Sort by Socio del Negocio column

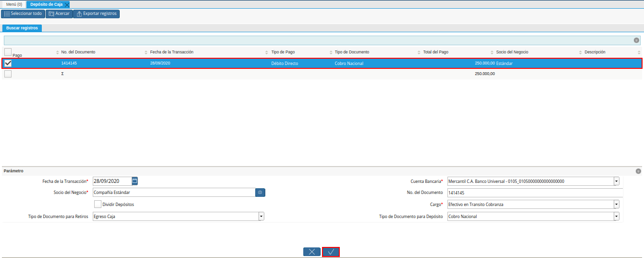(x=512, y=52)
